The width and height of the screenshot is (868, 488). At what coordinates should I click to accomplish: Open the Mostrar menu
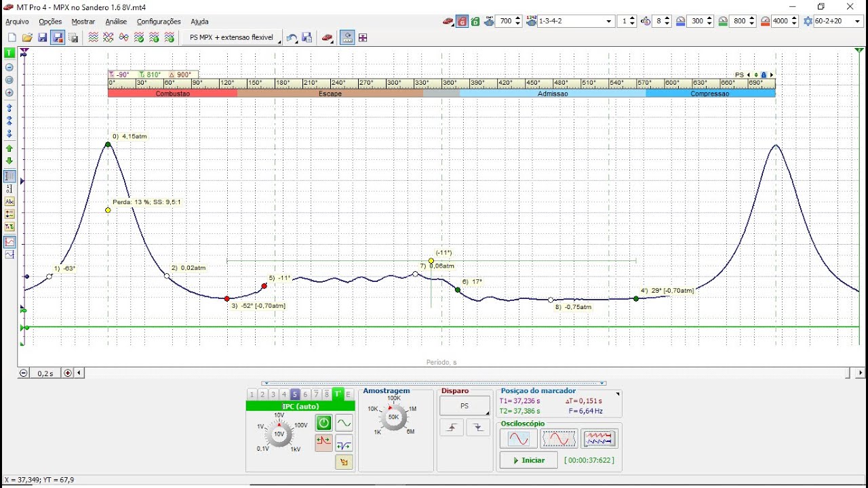click(x=83, y=22)
